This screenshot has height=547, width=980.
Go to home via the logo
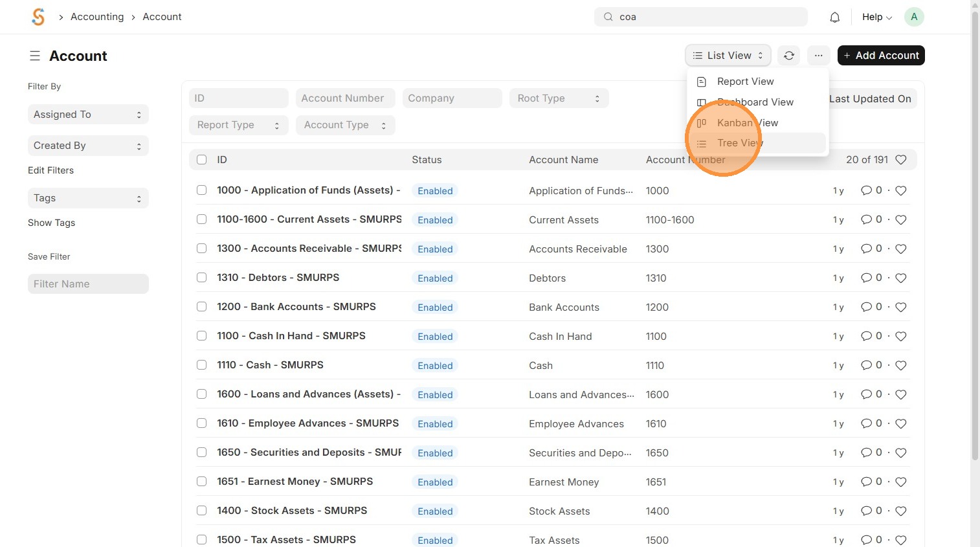pyautogui.click(x=38, y=17)
